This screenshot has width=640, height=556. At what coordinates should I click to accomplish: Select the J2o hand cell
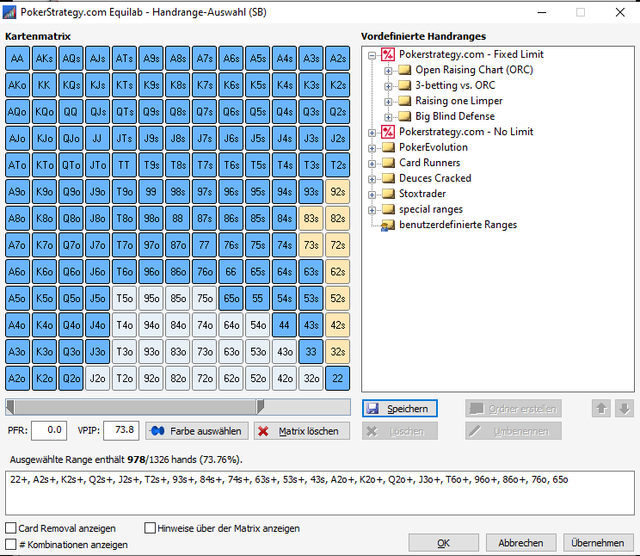pos(98,378)
